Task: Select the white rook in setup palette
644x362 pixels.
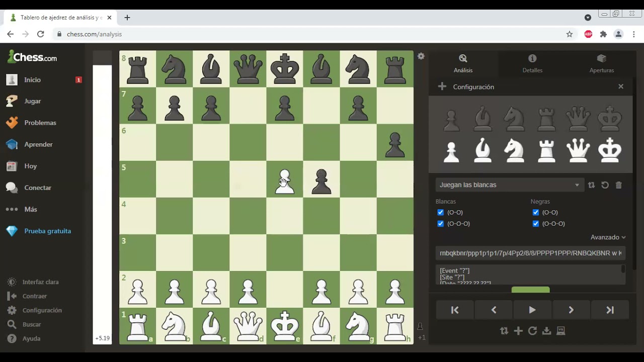Action: point(546,151)
